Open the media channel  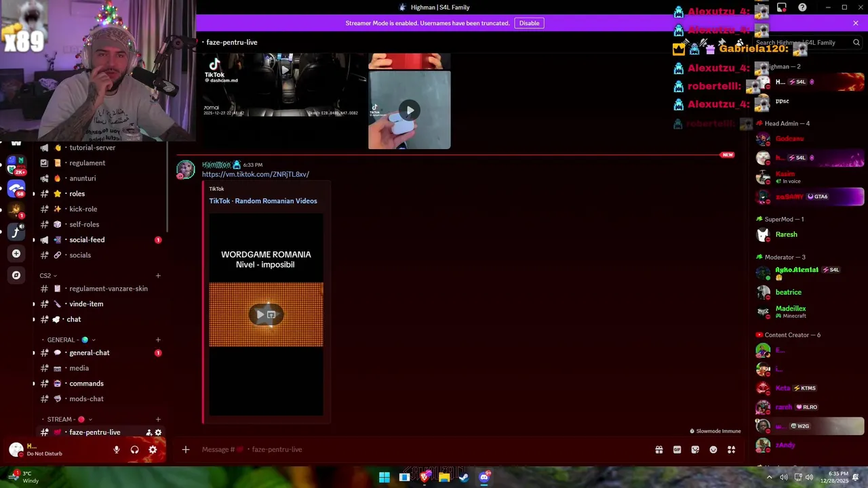tap(79, 368)
